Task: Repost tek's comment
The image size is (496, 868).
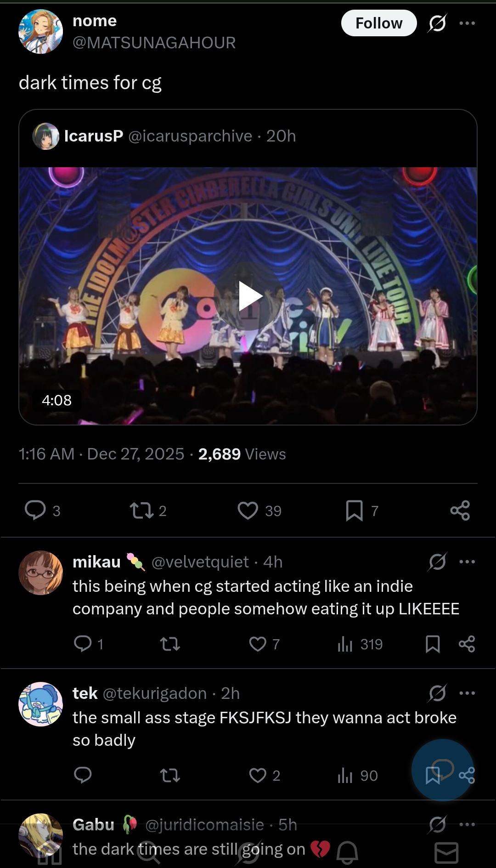Action: coord(170,776)
